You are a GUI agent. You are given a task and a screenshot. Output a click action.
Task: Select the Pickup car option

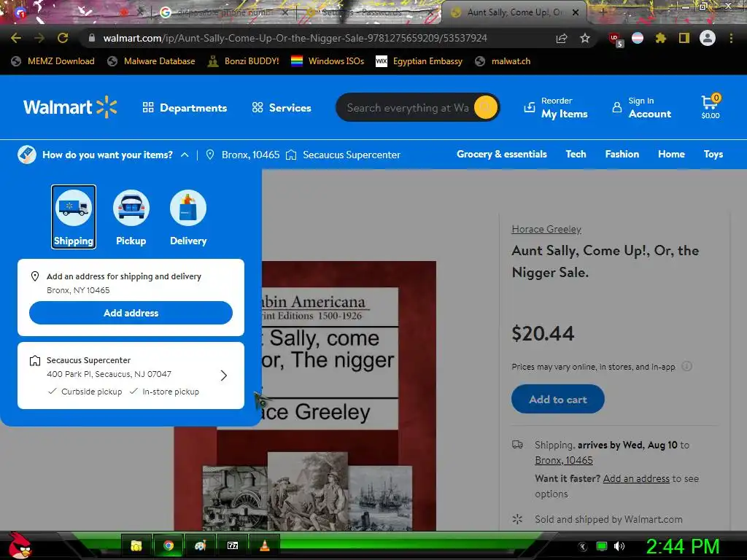tap(131, 217)
